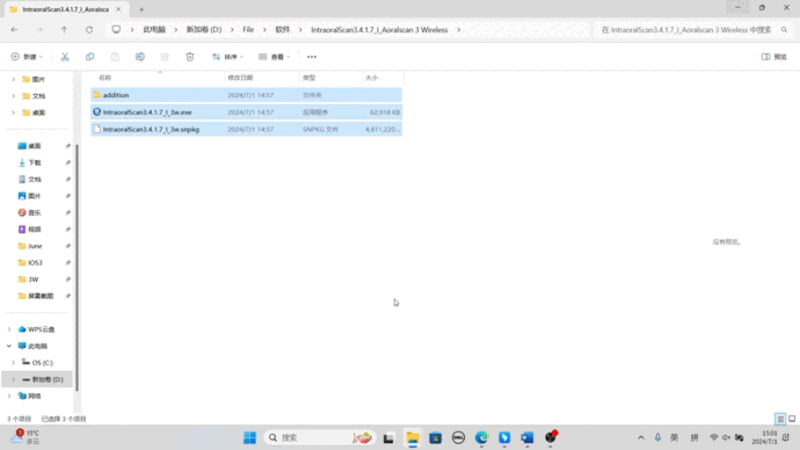Click the Paste icon in toolbar
This screenshot has width=800, height=450.
[x=115, y=57]
